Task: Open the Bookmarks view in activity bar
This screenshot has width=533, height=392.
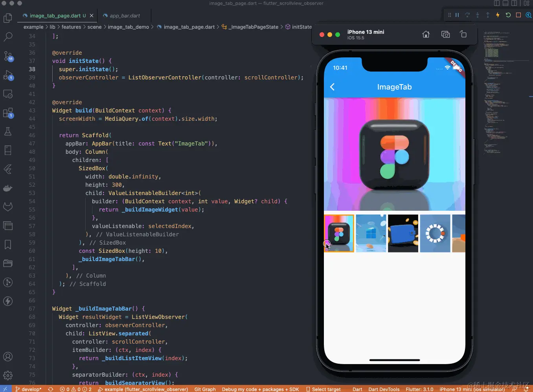Action: click(x=8, y=245)
